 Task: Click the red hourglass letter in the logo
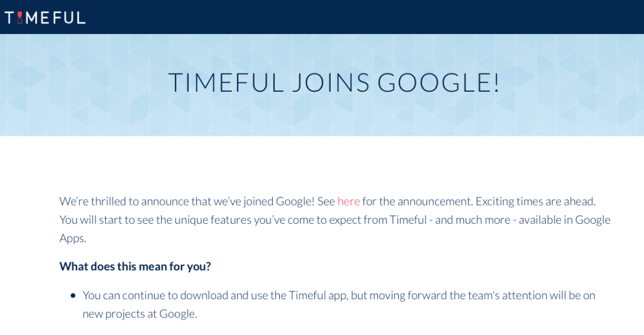pyautogui.click(x=19, y=17)
